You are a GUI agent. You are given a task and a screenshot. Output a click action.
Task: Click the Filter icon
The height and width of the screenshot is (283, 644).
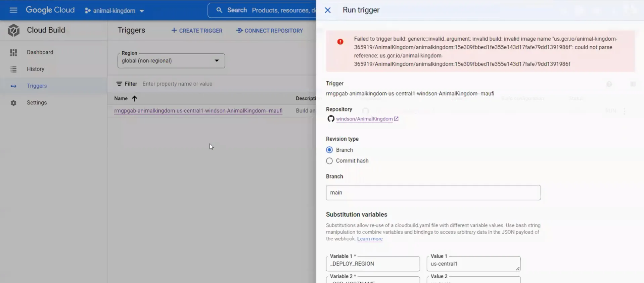pyautogui.click(x=119, y=84)
